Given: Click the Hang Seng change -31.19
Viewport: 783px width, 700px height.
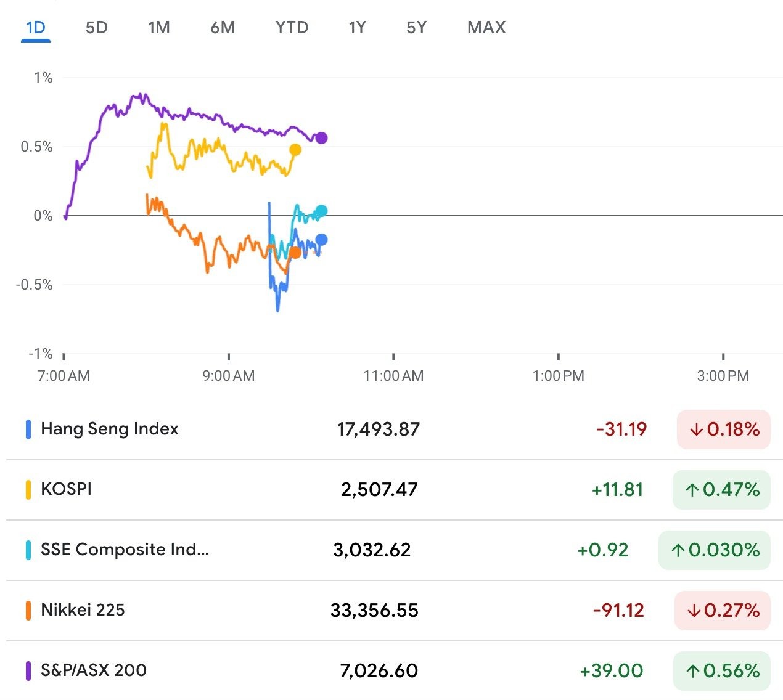Looking at the screenshot, I should coord(621,429).
